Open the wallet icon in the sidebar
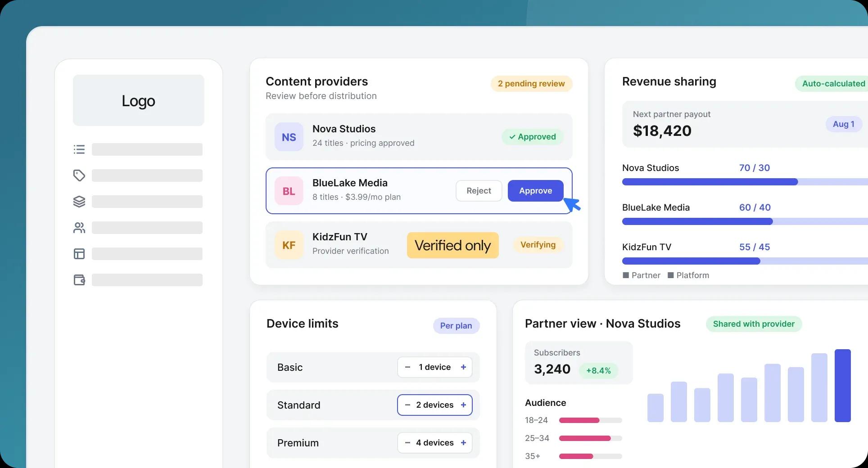This screenshot has height=468, width=868. (x=79, y=280)
